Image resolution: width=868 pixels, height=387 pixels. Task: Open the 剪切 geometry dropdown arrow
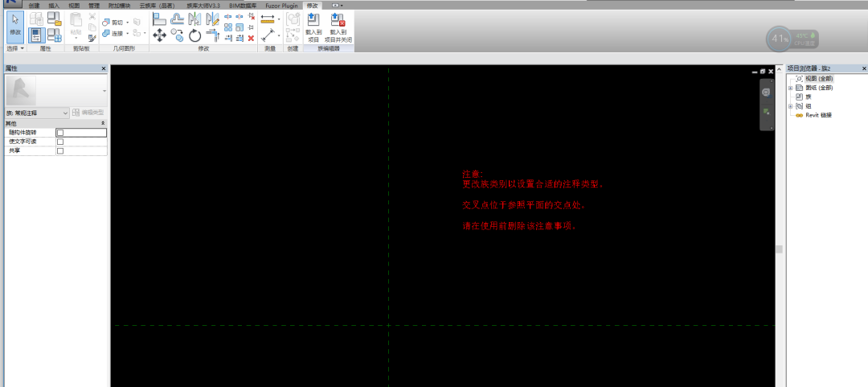pos(127,23)
